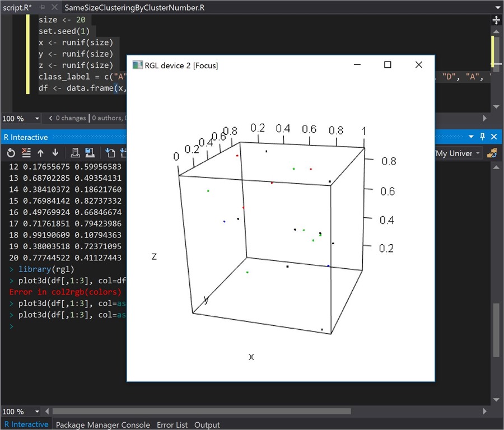Click the 0 changes CodeLens indicator
The width and height of the screenshot is (504, 430).
point(70,118)
